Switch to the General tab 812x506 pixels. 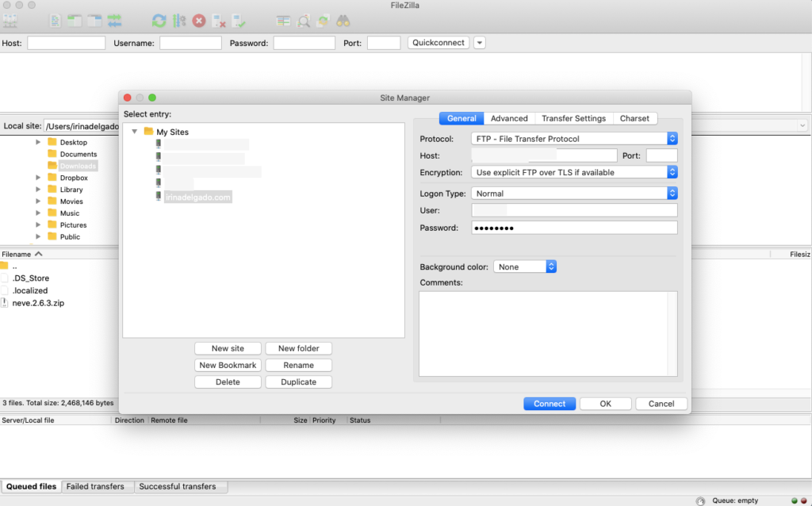point(462,118)
